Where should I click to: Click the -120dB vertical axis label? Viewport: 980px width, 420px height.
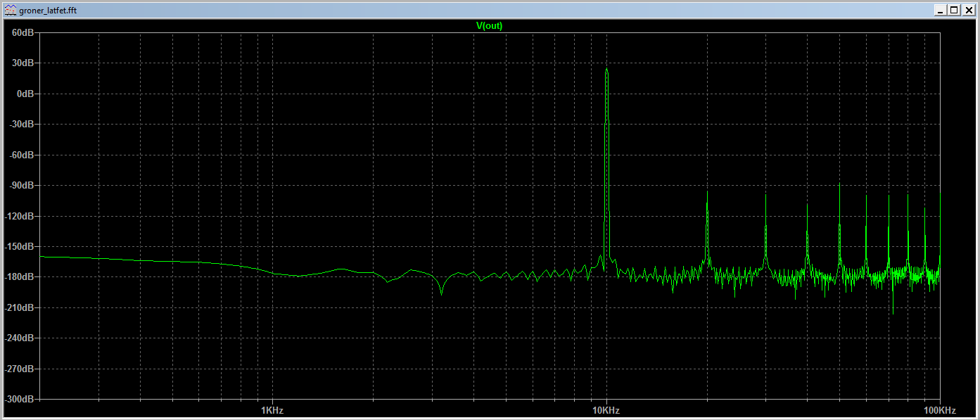coord(20,216)
